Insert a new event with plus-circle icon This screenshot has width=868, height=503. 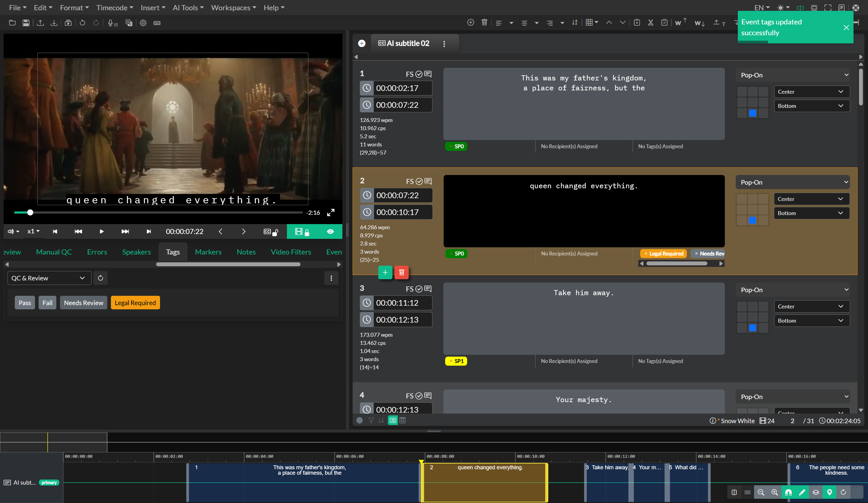tap(470, 22)
